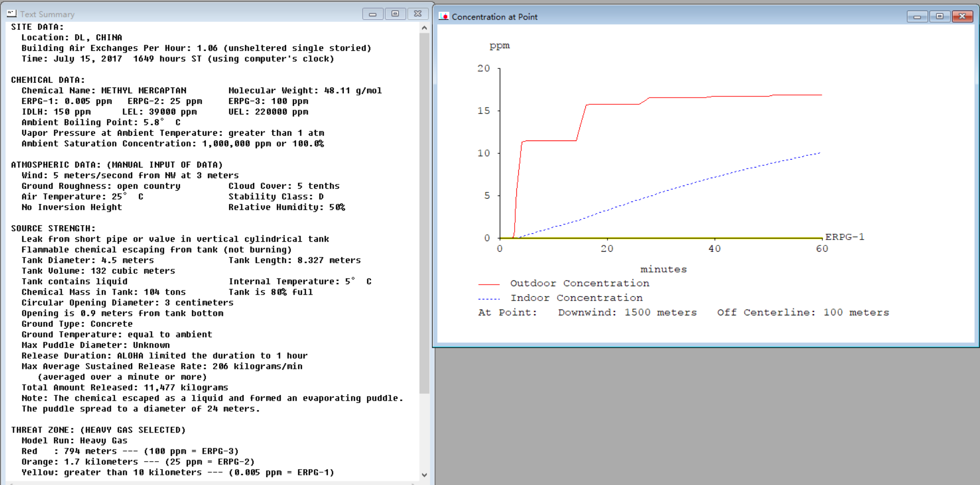Click 'Ground Roughness: open country' text
The height and width of the screenshot is (485, 980).
point(101,186)
